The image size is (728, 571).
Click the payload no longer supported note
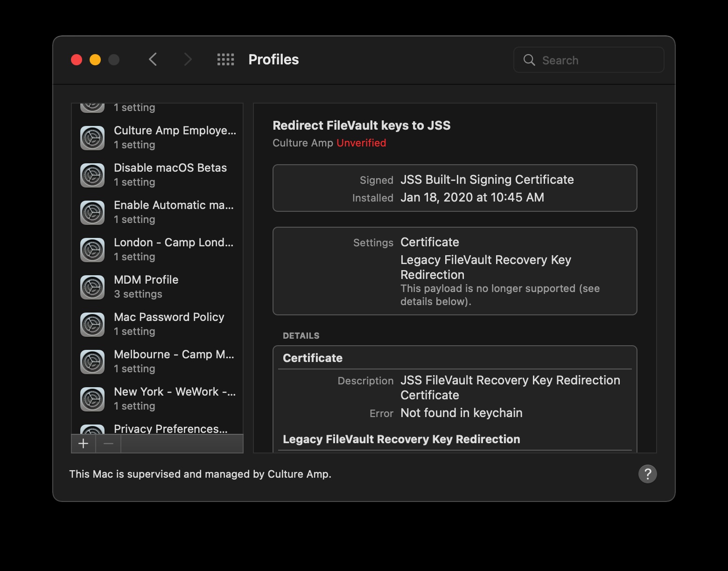tap(500, 295)
